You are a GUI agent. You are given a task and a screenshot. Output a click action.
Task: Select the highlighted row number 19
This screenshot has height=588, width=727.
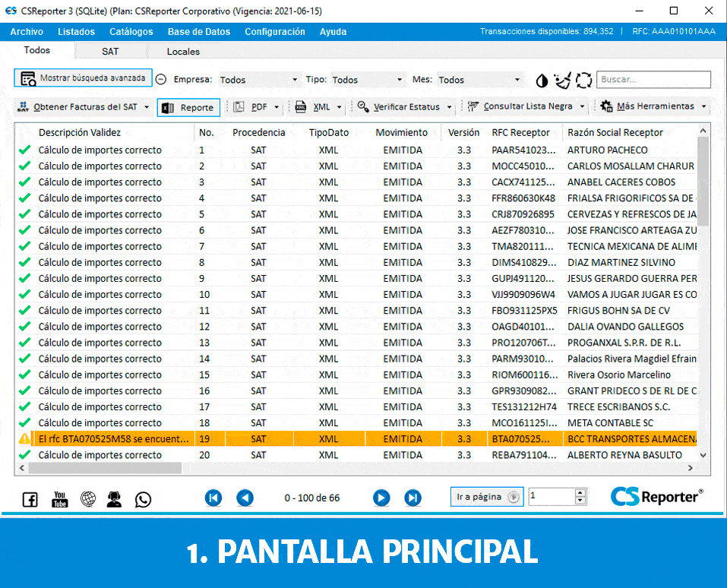(204, 439)
